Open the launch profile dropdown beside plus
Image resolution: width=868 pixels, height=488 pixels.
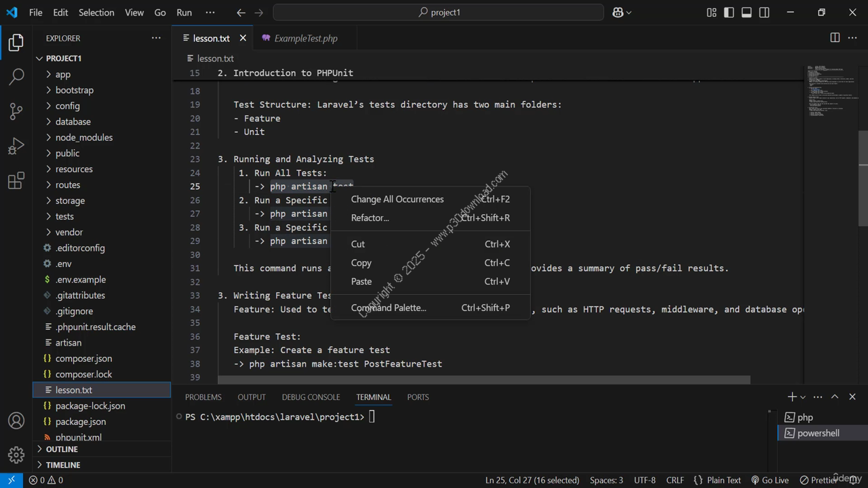pos(803,397)
